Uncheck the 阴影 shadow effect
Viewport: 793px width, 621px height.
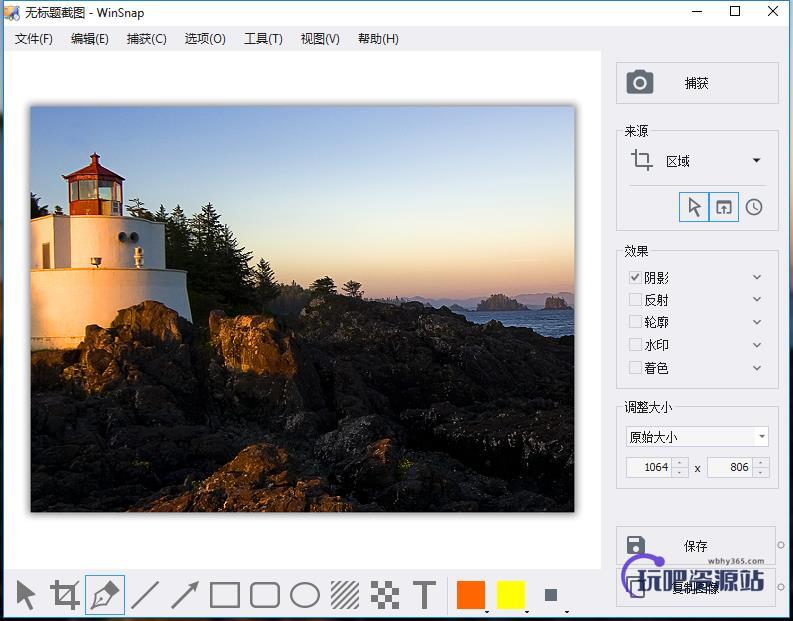tap(635, 277)
